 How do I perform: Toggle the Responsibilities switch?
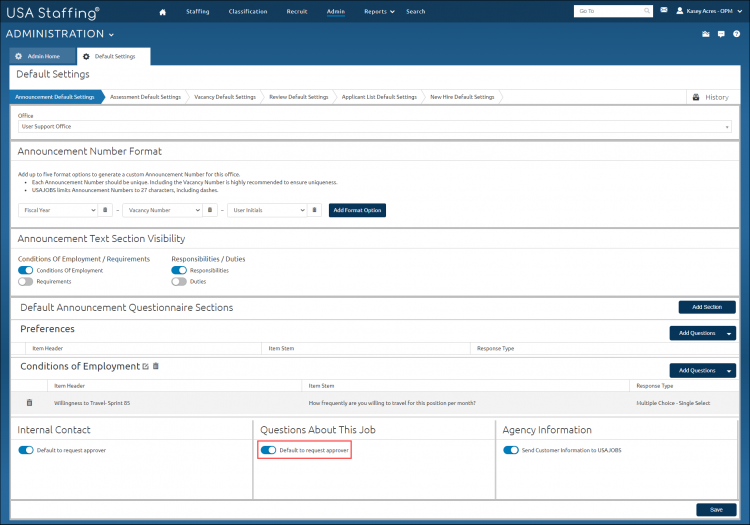(x=179, y=270)
